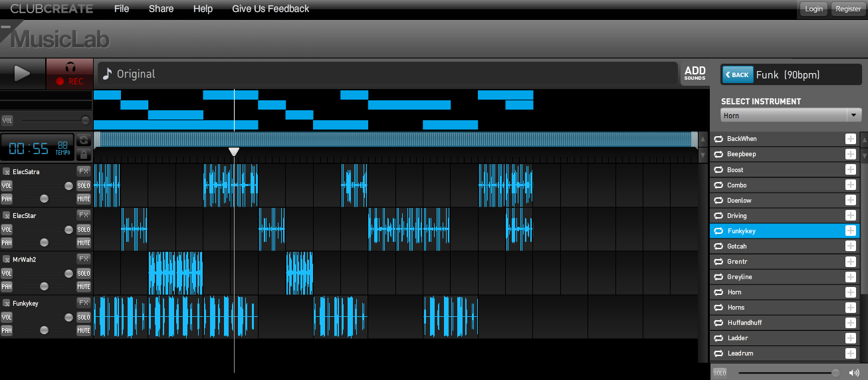Add the Grentr loop with its plus icon

click(850, 261)
